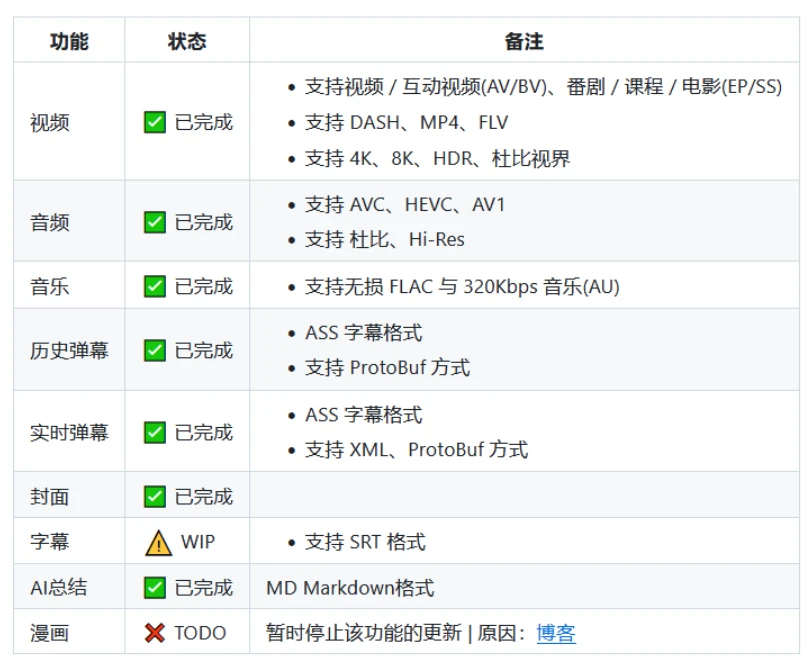
Task: Click the 备注 column header
Action: pyautogui.click(x=524, y=41)
